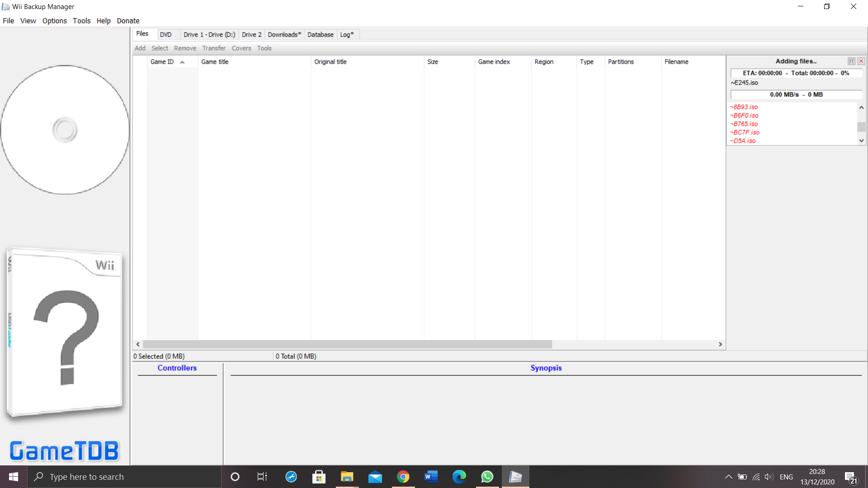Sort list by Size column

pos(449,62)
